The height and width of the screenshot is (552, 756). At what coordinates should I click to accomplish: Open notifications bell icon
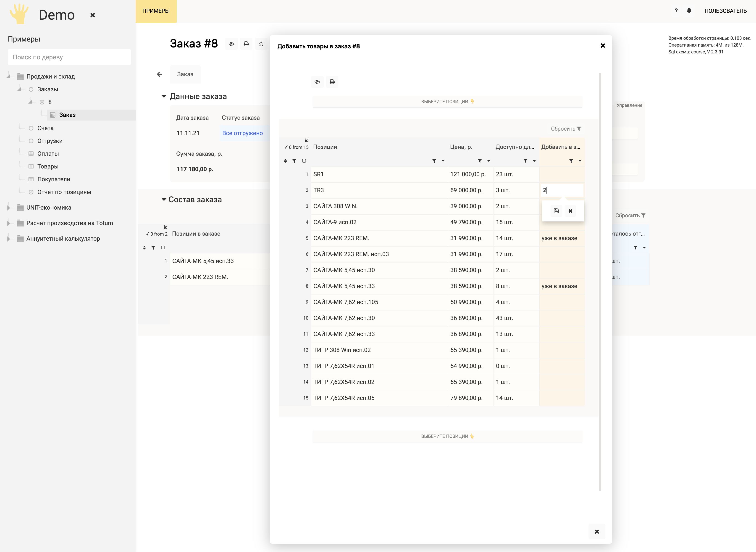pos(689,11)
